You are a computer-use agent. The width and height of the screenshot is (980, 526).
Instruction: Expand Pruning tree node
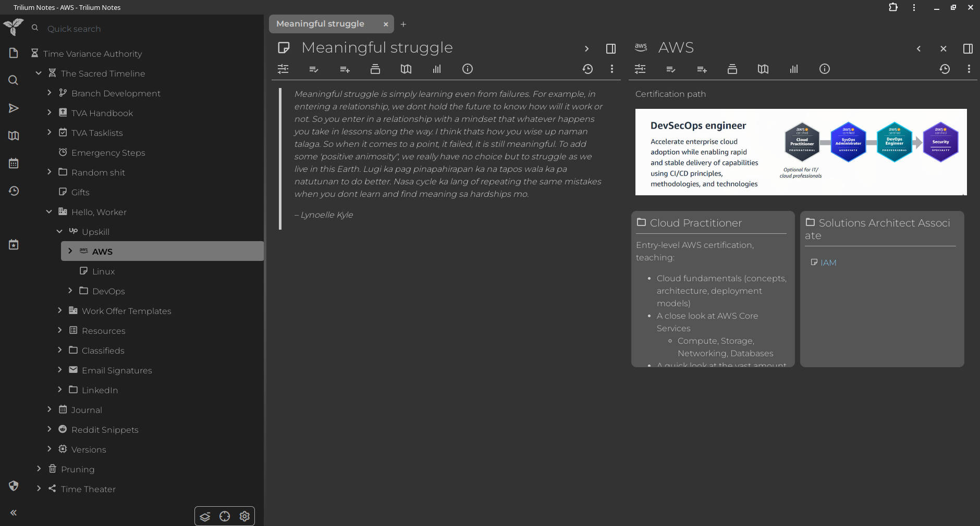(x=39, y=469)
